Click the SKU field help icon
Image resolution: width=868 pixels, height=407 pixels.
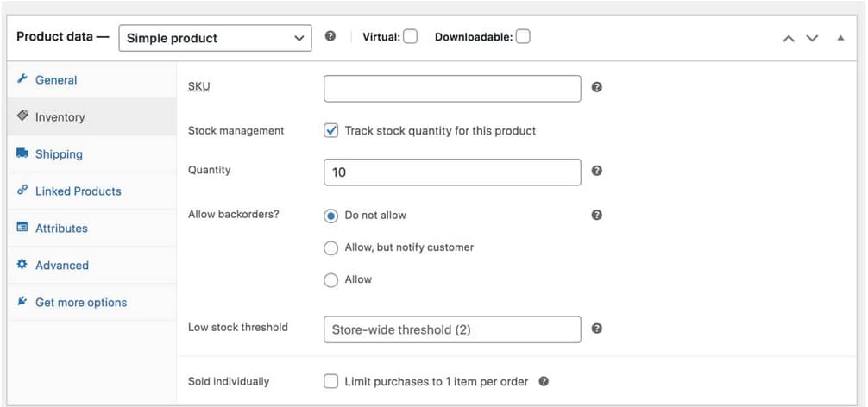click(x=596, y=87)
